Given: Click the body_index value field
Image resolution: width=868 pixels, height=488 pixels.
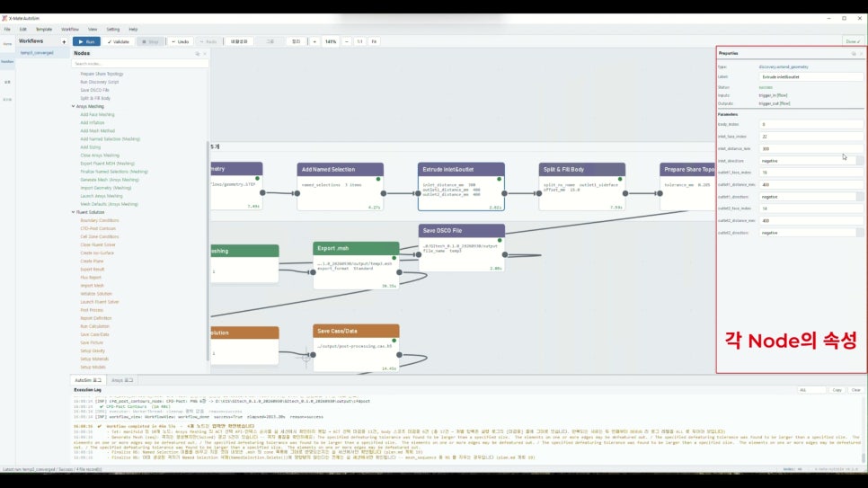Looking at the screenshot, I should coord(811,125).
